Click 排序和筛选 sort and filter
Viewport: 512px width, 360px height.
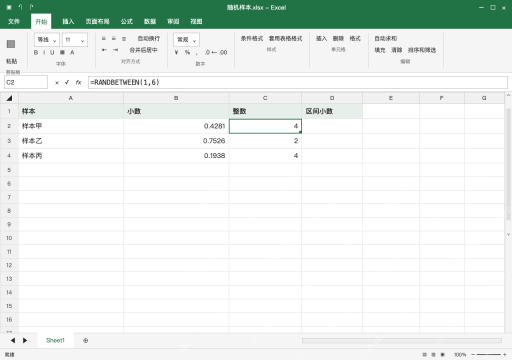(422, 50)
